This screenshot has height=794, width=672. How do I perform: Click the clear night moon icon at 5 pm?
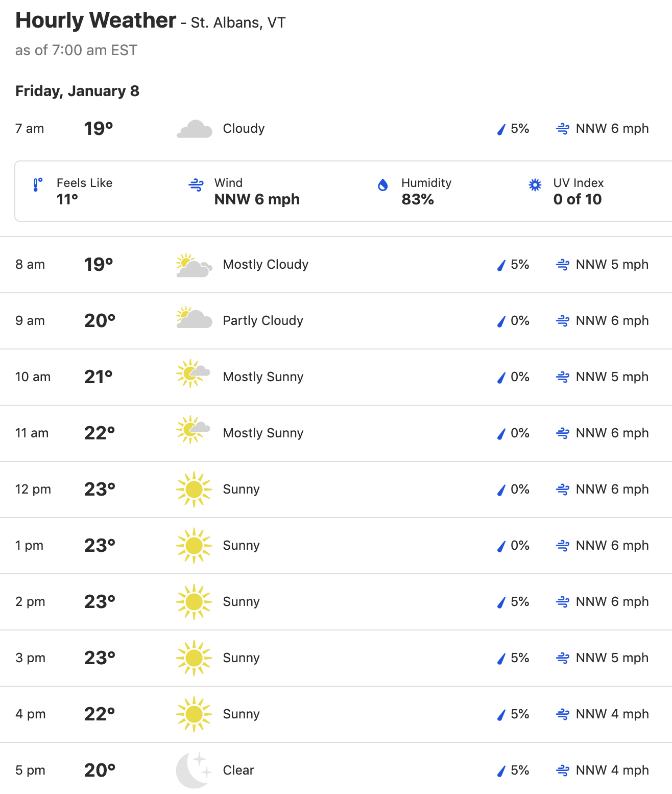(x=194, y=770)
